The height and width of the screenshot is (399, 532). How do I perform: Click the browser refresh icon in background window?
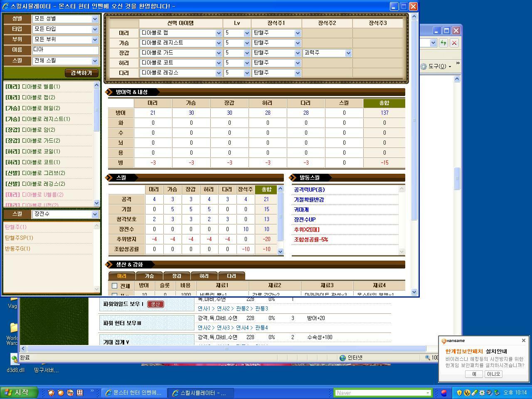pyautogui.click(x=443, y=43)
